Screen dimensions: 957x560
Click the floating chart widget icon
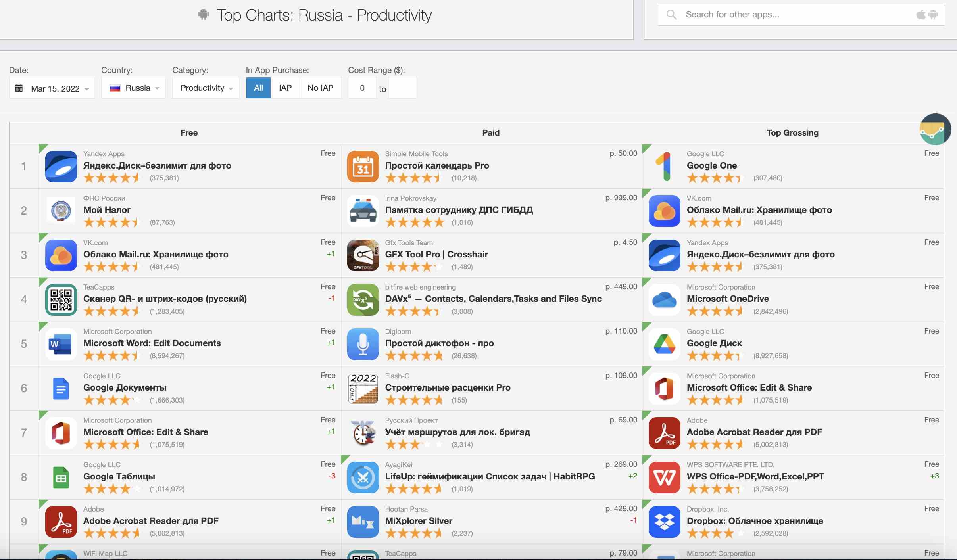[935, 129]
